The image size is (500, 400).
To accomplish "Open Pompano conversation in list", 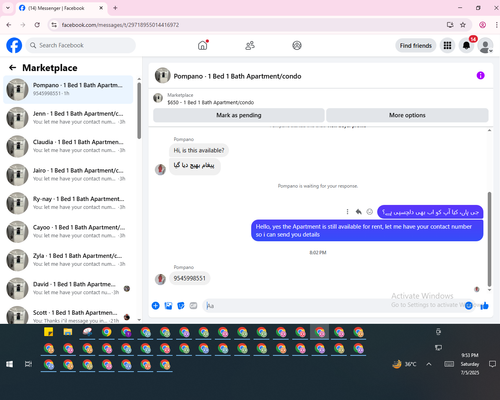I will [x=68, y=89].
